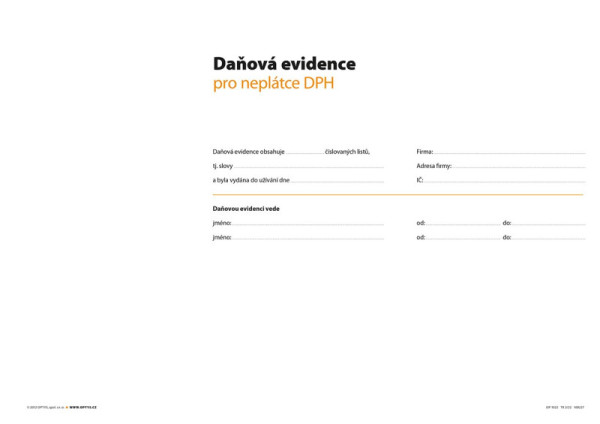600x424 pixels.
Task: Click the "tj. slovy" label
Action: point(223,166)
